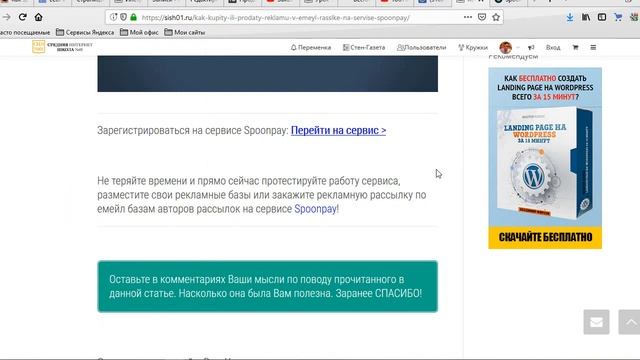The width and height of the screenshot is (640, 360).
Task: Open Сервисы Яндекса bookmarks folder
Action: [x=85, y=32]
